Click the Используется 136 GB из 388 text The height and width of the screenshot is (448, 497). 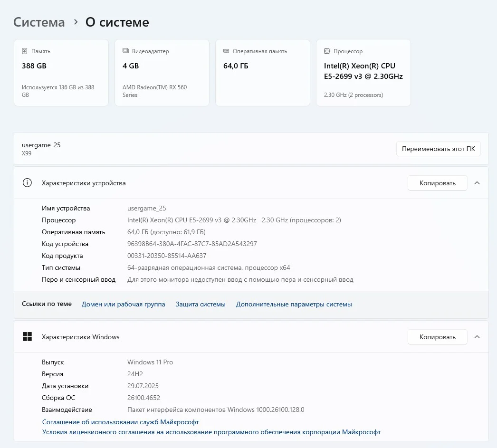tap(58, 91)
